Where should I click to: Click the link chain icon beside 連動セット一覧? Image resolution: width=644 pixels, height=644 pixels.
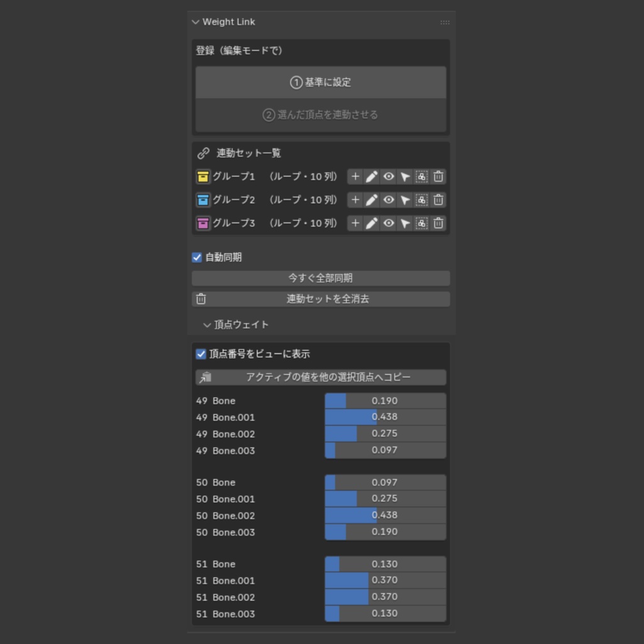point(203,153)
